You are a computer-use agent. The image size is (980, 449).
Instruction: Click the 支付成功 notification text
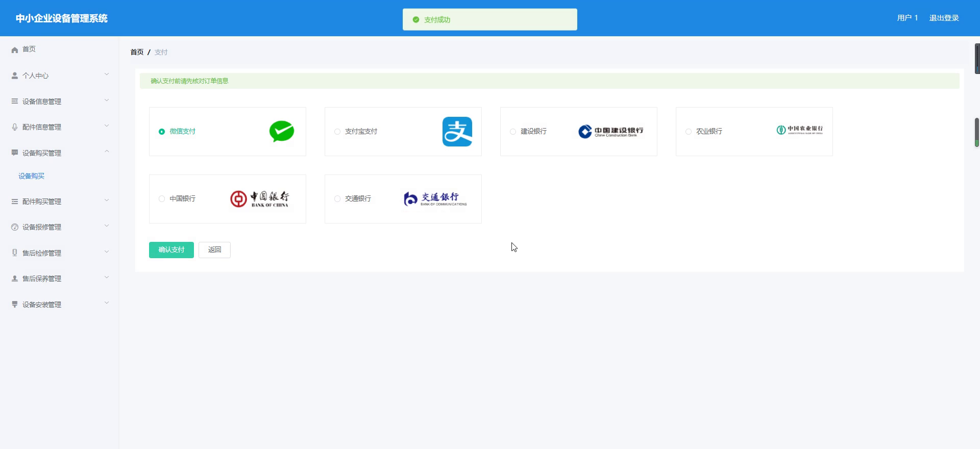pyautogui.click(x=437, y=20)
